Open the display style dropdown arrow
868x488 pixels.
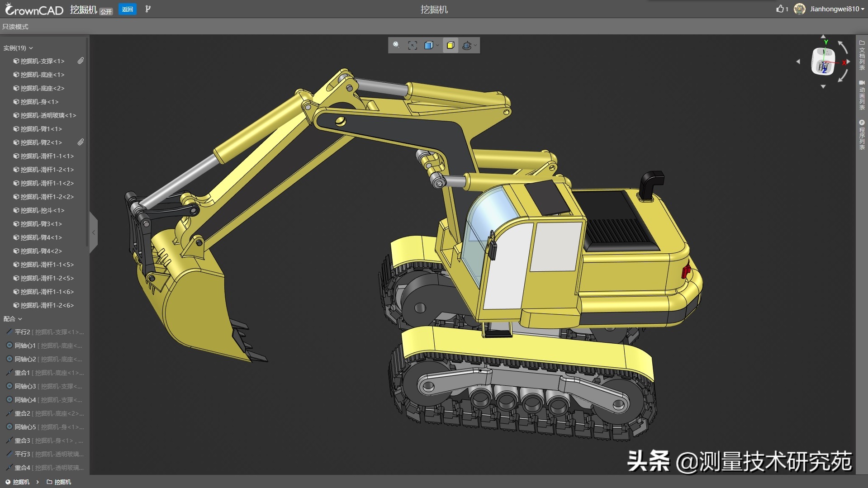pyautogui.click(x=437, y=45)
